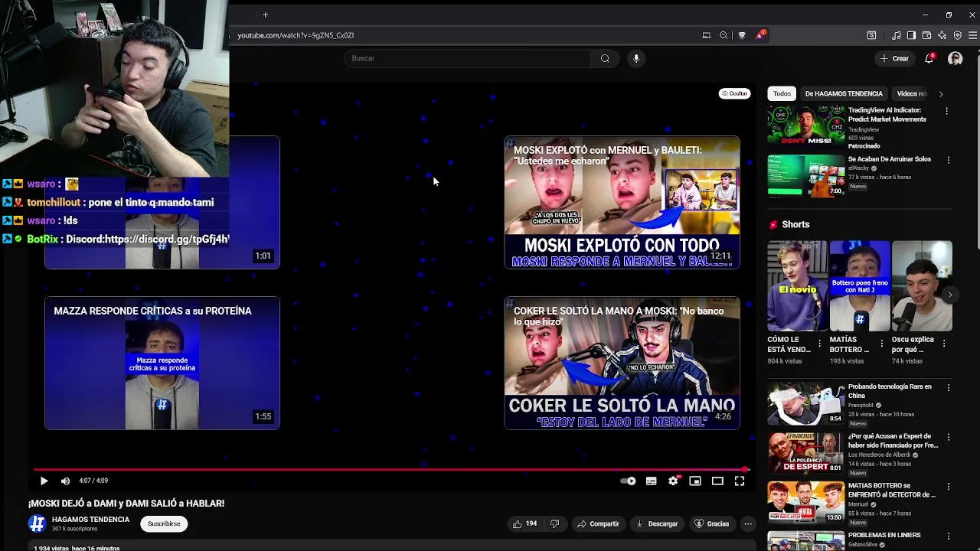Open options for PROBLEMAS EN LINIERS video
Image resolution: width=980 pixels, height=551 pixels.
coord(949,536)
